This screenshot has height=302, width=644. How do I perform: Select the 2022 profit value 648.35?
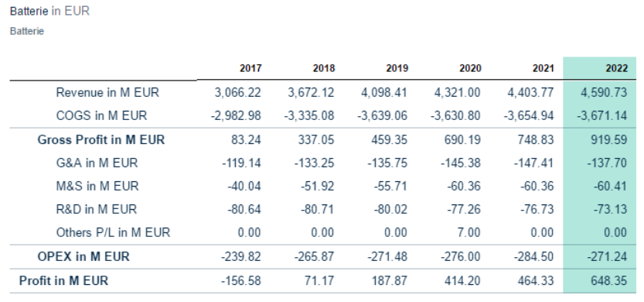(608, 281)
